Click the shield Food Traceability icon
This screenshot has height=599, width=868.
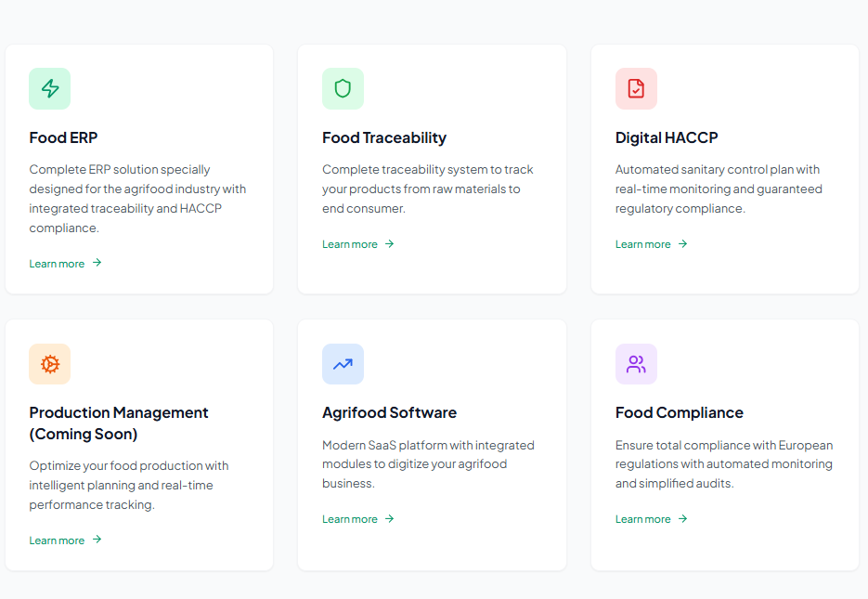click(x=343, y=88)
